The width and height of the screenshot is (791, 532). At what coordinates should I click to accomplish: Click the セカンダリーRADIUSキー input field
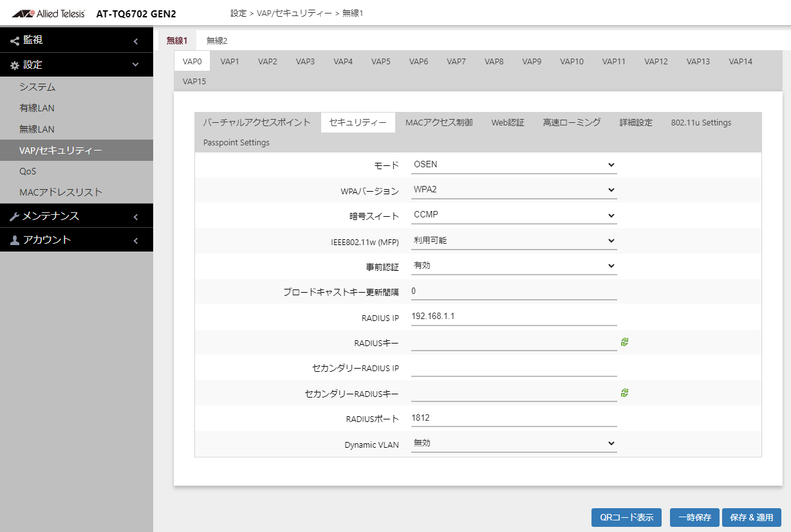point(514,392)
